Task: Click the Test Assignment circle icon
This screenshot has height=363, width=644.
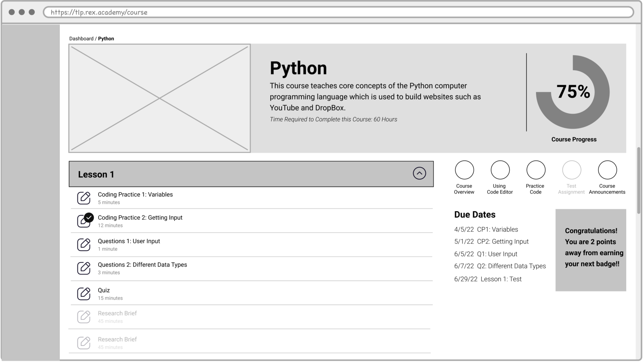Action: click(572, 170)
